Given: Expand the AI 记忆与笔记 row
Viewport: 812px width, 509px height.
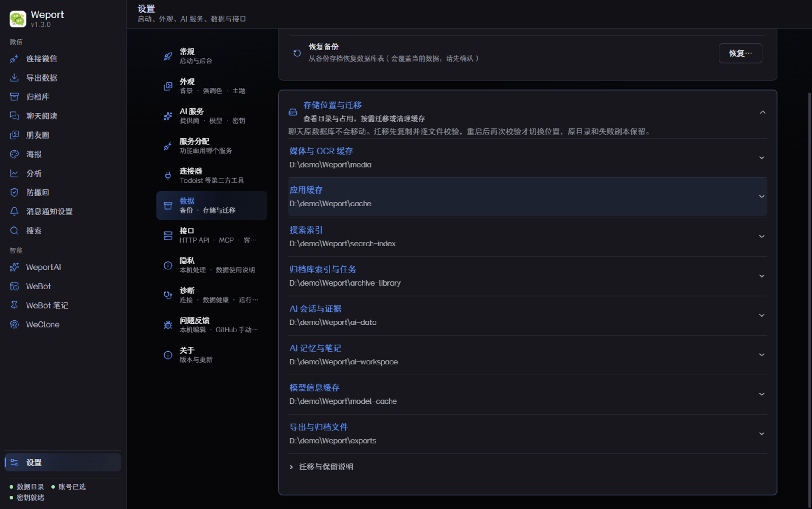Looking at the screenshot, I should tap(528, 355).
